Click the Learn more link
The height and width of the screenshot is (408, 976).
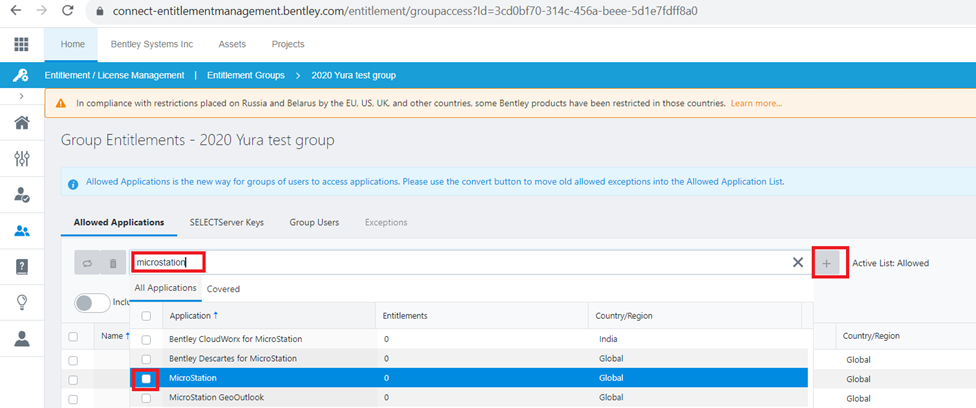click(756, 103)
